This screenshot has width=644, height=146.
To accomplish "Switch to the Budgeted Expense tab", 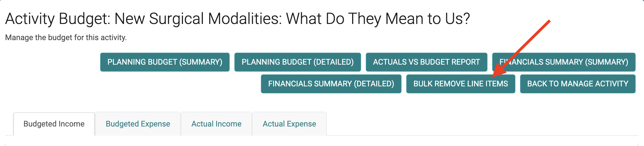I will (138, 124).
